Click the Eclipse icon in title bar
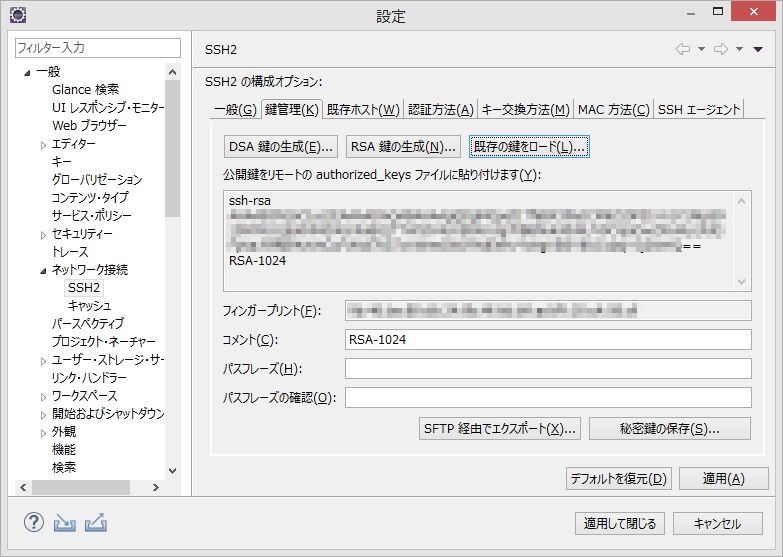The height and width of the screenshot is (557, 783). (18, 15)
